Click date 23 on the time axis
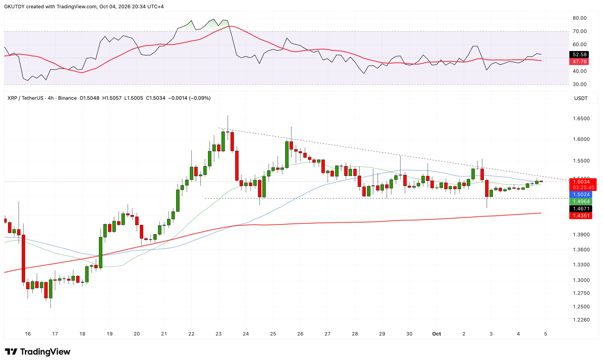Screen dimensions: 603x364 218,334
